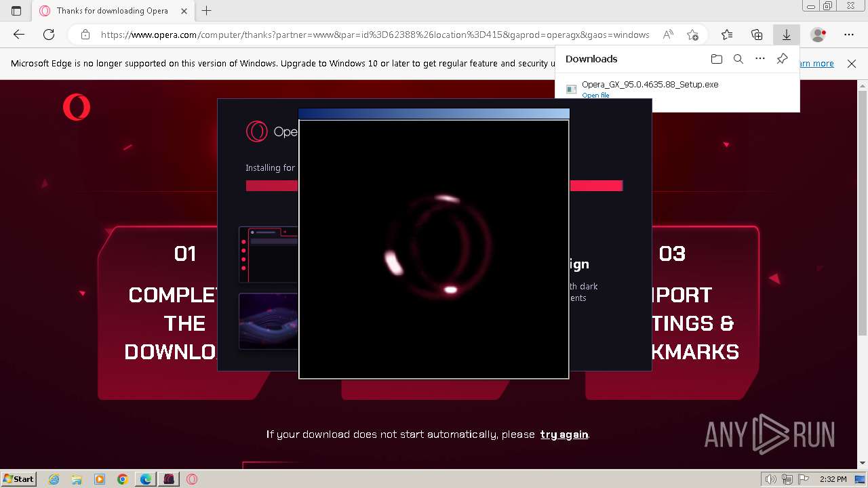868x488 pixels.
Task: Open downloads folder from Downloads panel
Action: tap(717, 59)
